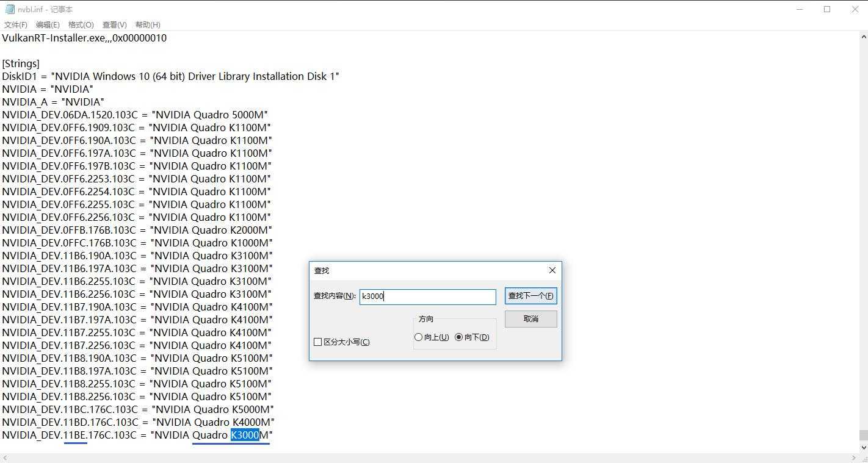Click the Notepad app icon in title bar
Viewport: 868px width, 463px height.
coord(9,9)
